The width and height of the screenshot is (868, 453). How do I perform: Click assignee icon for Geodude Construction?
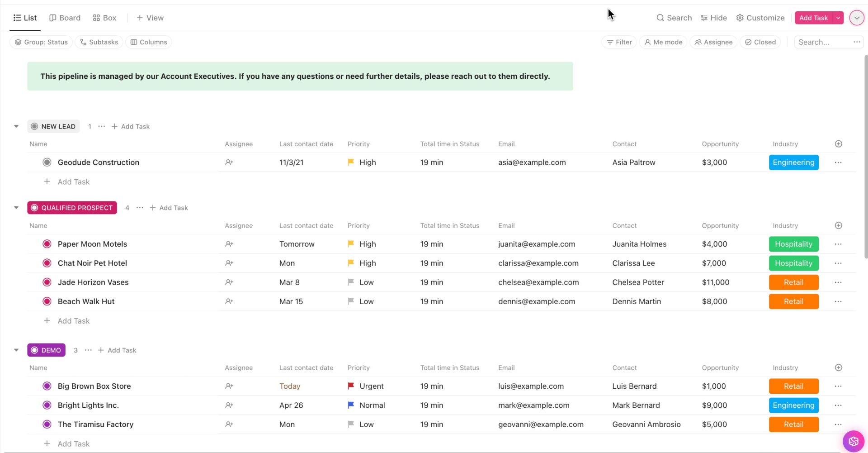pyautogui.click(x=229, y=162)
